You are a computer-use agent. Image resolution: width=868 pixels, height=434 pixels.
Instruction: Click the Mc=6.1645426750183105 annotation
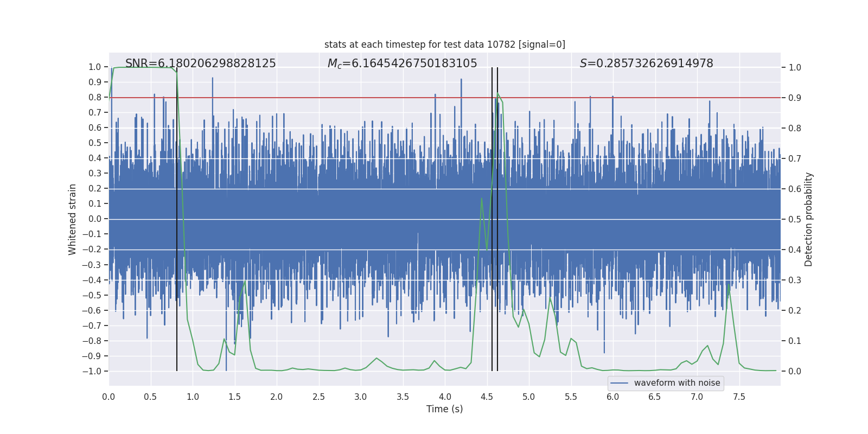402,63
